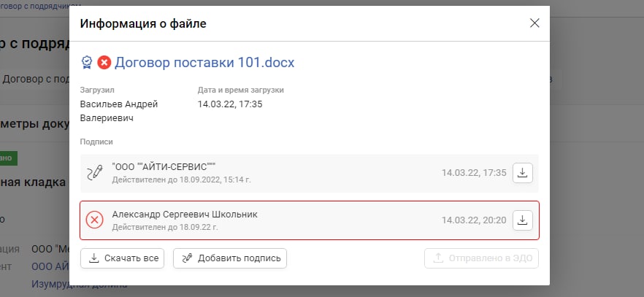Click the red error icon before the file title
The width and height of the screenshot is (644, 297).
tap(104, 63)
